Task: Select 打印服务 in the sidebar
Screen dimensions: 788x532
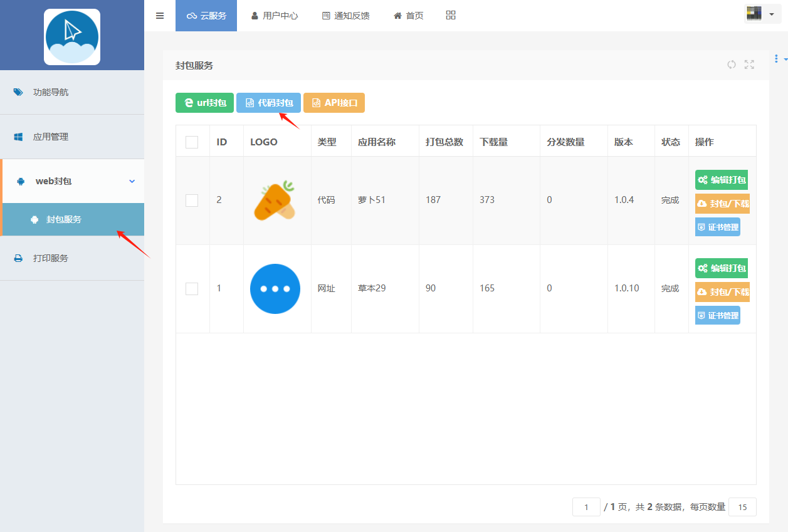Action: click(50, 258)
